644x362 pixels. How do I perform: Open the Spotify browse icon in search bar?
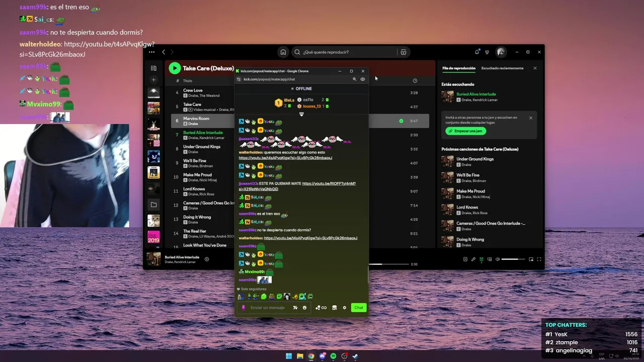tap(404, 52)
